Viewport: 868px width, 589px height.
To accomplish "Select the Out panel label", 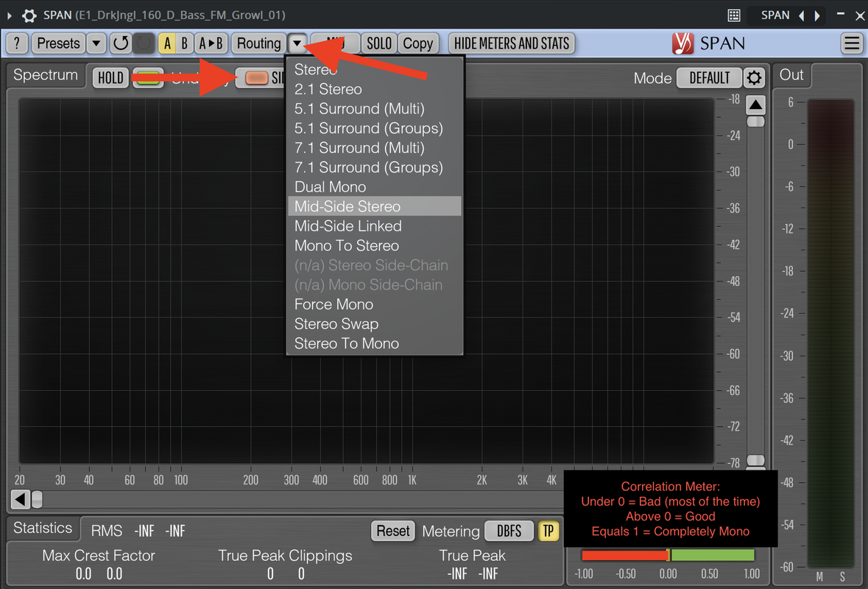I will pos(791,75).
